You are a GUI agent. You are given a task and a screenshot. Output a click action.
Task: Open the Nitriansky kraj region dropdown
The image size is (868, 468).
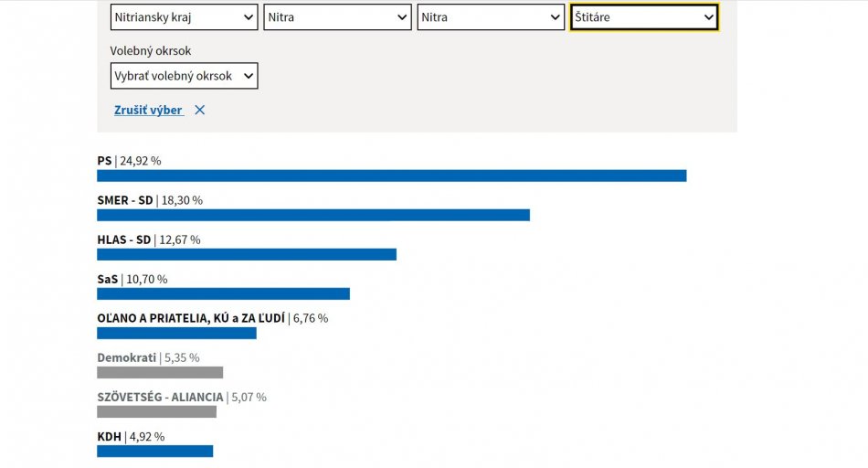(x=184, y=17)
